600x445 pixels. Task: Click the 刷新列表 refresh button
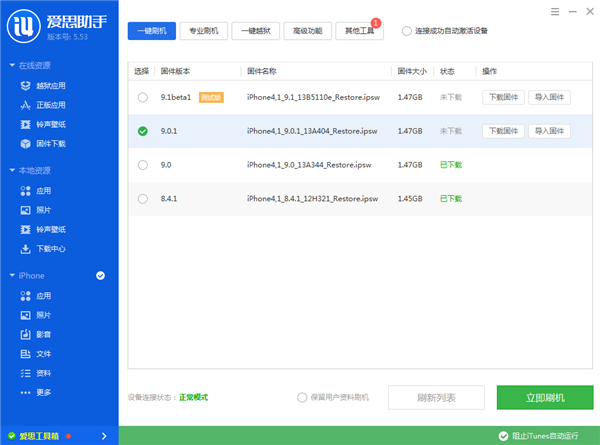436,398
